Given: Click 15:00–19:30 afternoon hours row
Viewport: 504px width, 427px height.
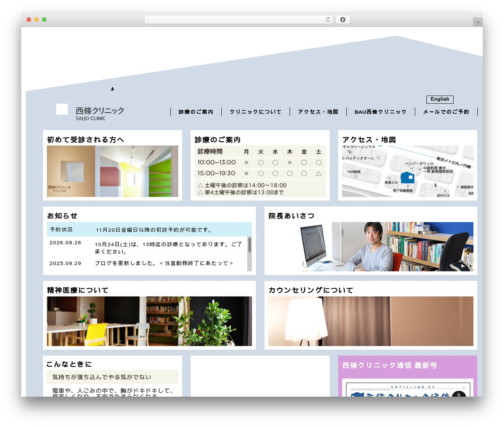Looking at the screenshot, I should (260, 173).
